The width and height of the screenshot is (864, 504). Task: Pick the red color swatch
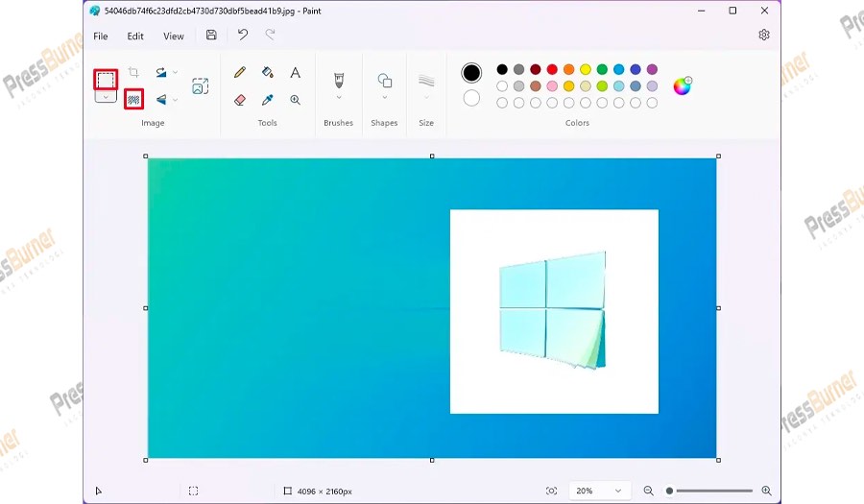pos(552,69)
